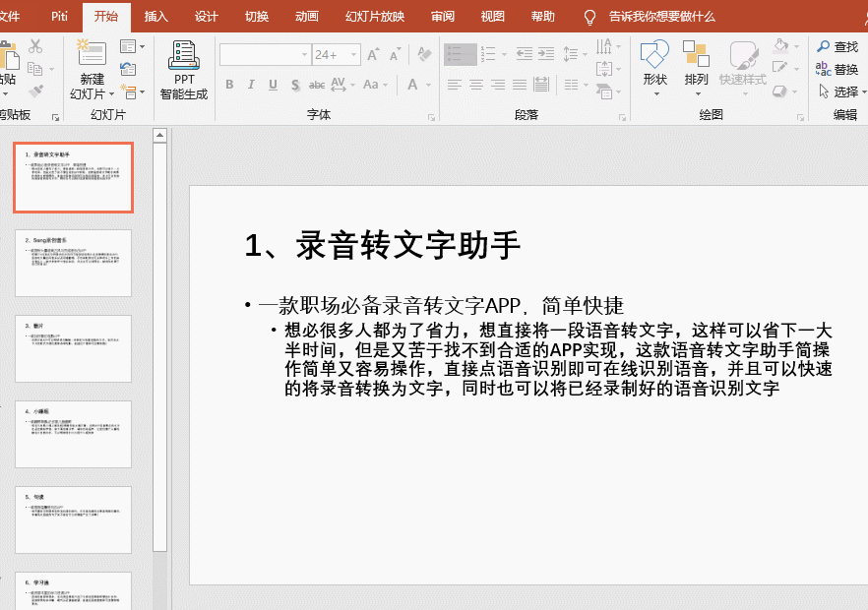Toggle left align paragraph button
868x610 pixels.
pyautogui.click(x=455, y=85)
